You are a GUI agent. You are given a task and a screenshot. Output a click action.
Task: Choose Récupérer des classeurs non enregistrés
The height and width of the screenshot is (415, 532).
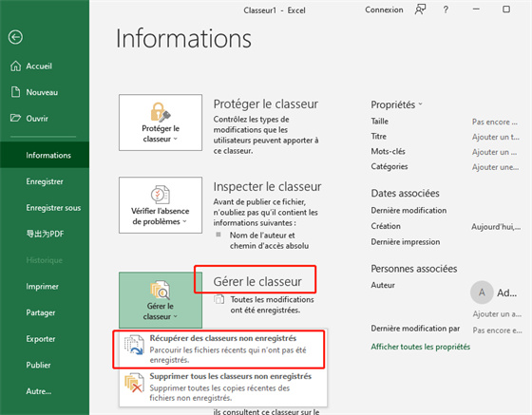pyautogui.click(x=223, y=349)
